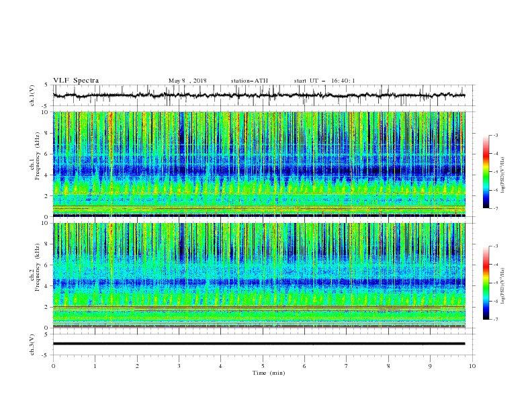Click the "station=ATH" label

249,81
